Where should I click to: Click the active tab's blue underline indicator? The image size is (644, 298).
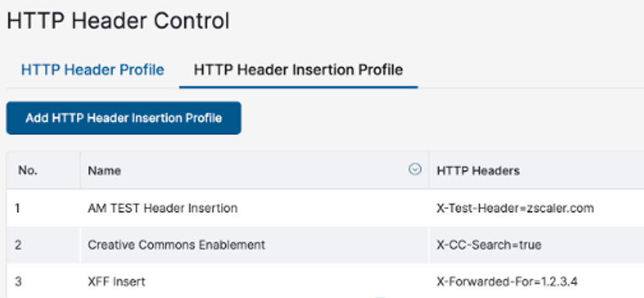pos(298,86)
